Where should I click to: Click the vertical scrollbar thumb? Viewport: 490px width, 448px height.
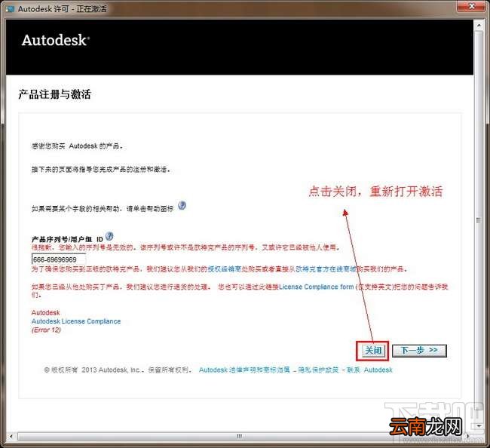pos(479,219)
